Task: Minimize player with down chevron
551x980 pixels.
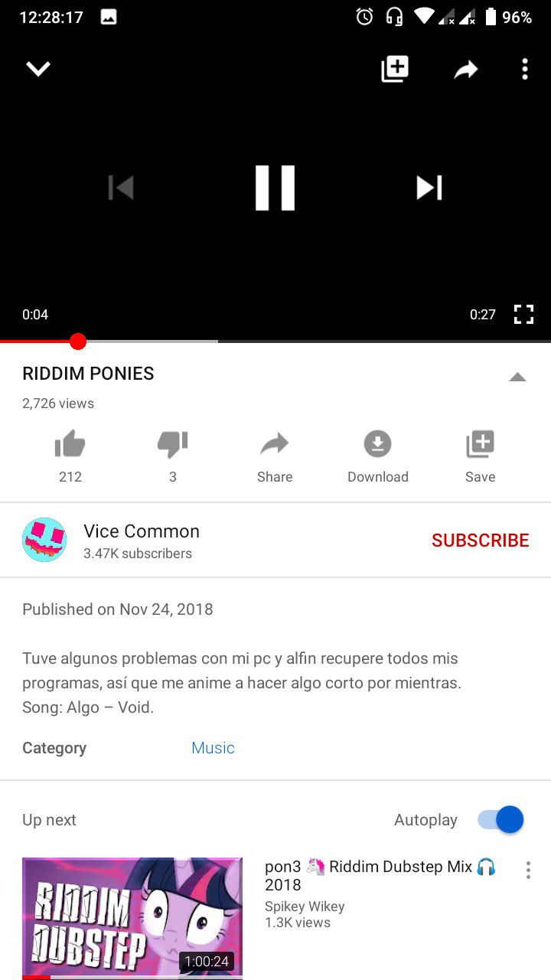Action: click(37, 69)
